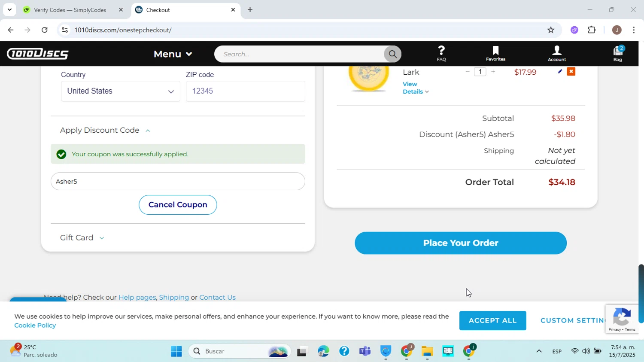This screenshot has height=362, width=644.
Task: Open the tab search dropdown arrow
Action: pos(9,9)
